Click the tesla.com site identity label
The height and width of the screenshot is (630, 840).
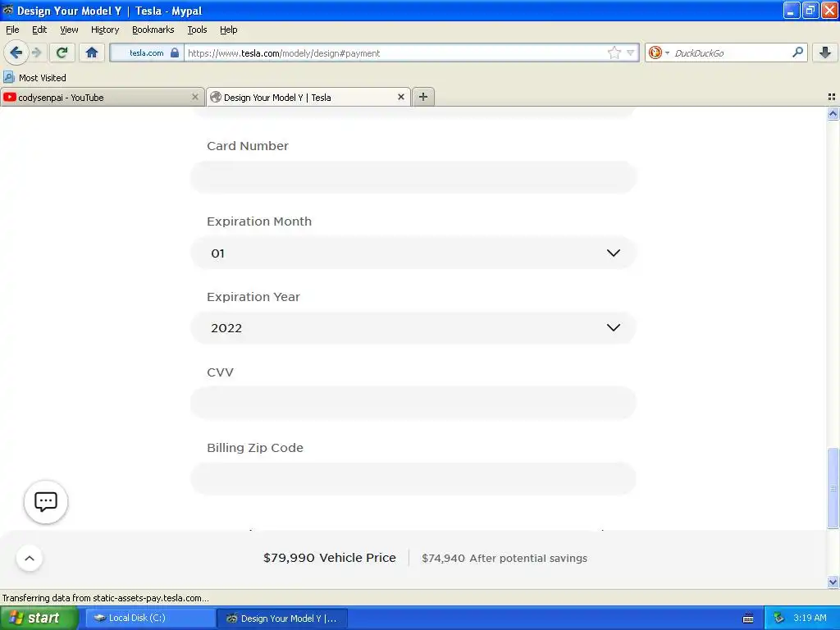coord(146,52)
